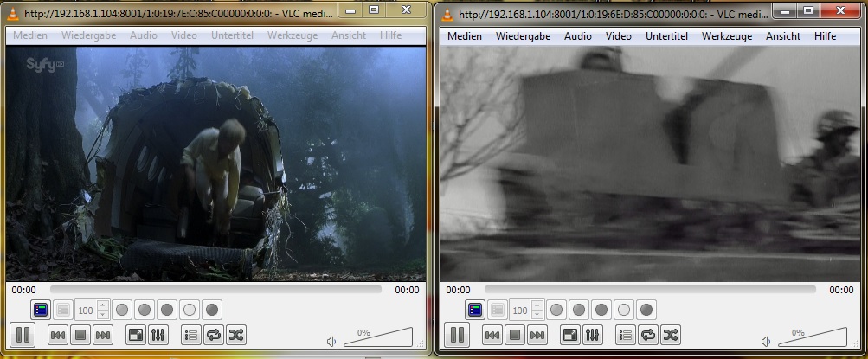Skip to previous track in the Syfy window
868x359 pixels.
(58, 335)
